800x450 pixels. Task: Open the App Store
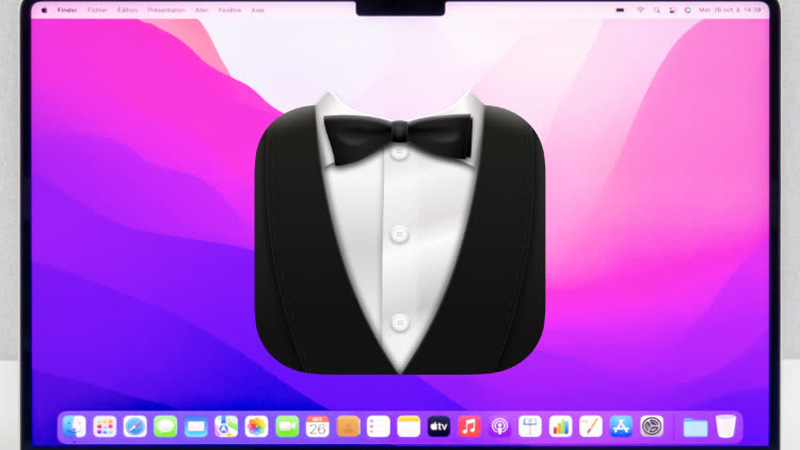(x=621, y=427)
